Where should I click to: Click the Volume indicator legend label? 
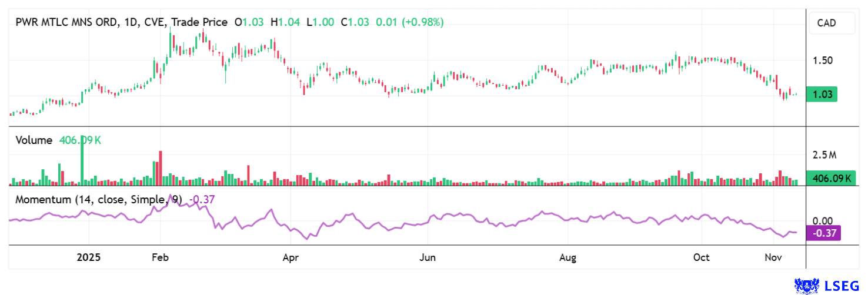(x=35, y=140)
